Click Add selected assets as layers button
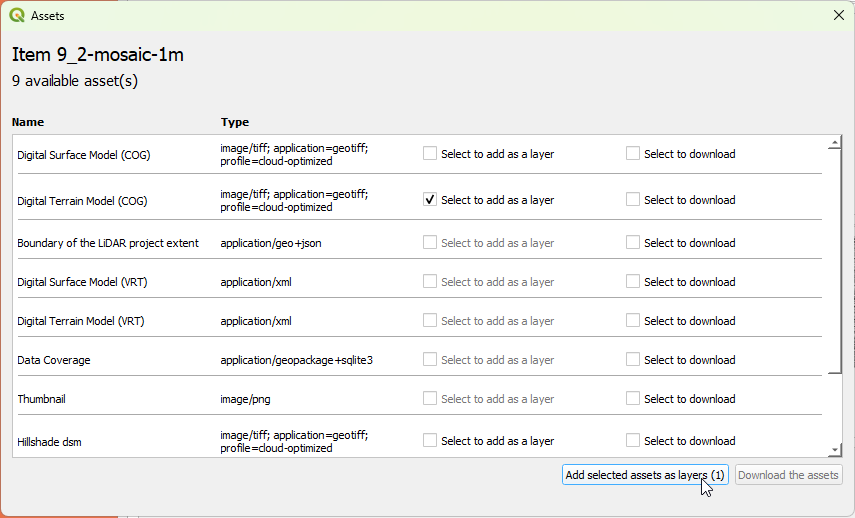855x518 pixels. (645, 475)
